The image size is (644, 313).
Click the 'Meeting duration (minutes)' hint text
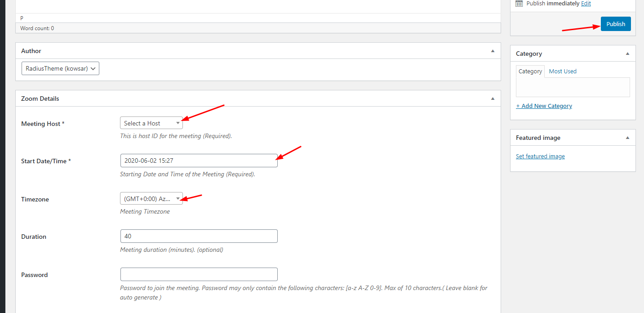pyautogui.click(x=171, y=250)
